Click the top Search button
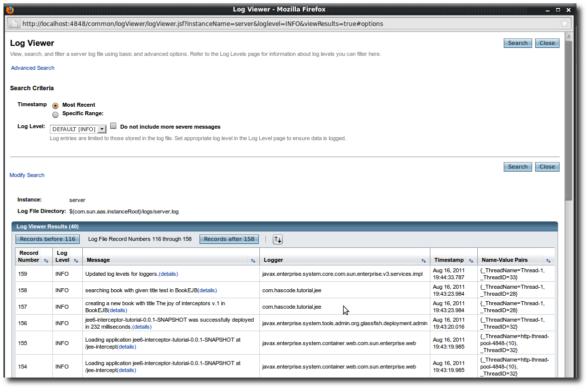 [517, 43]
